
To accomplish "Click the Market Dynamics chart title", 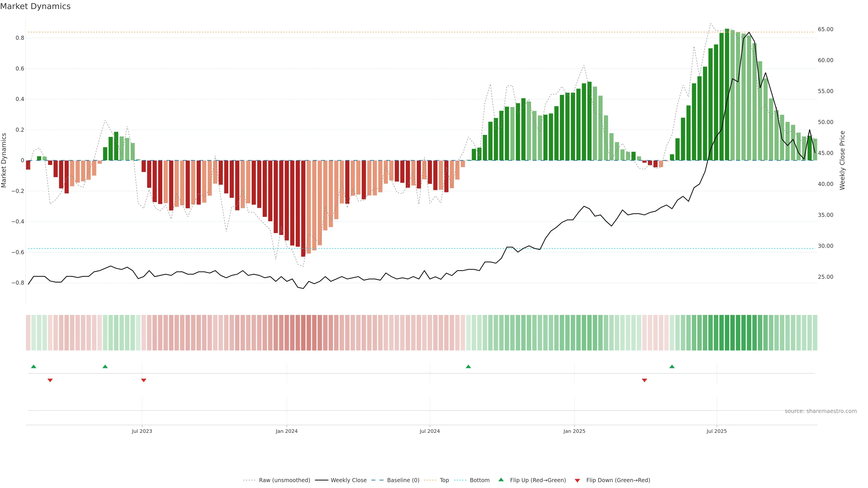I will [x=35, y=6].
